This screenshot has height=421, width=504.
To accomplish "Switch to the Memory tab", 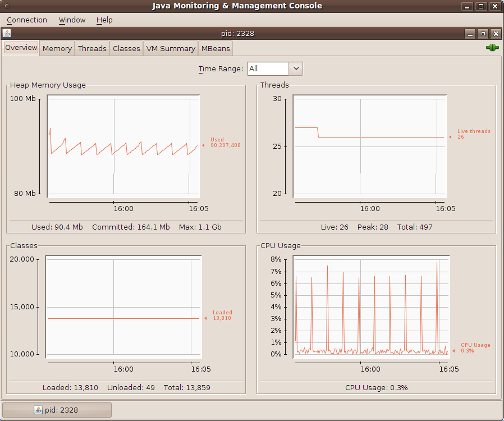I will [x=57, y=48].
